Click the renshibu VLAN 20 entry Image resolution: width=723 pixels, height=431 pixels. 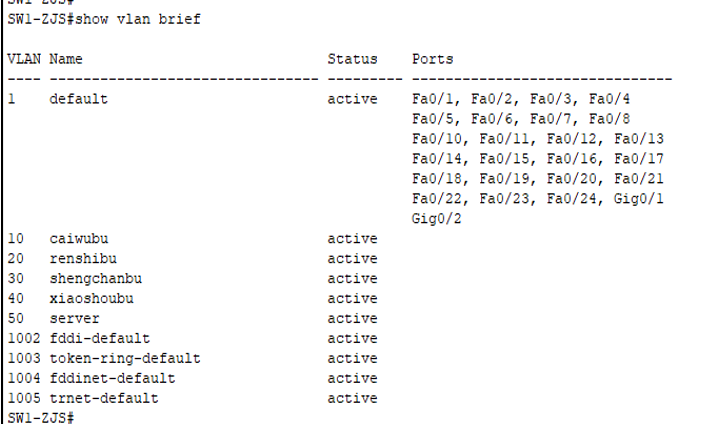83,259
